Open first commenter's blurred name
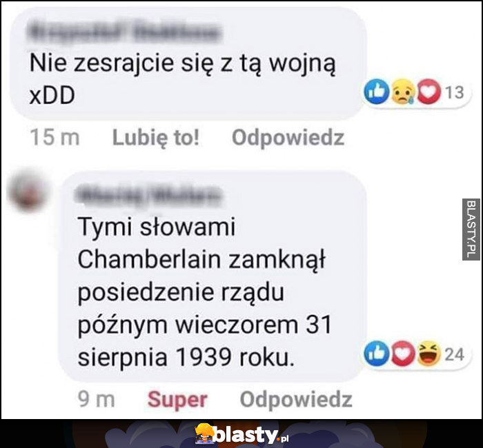The image size is (483, 448). point(126,32)
